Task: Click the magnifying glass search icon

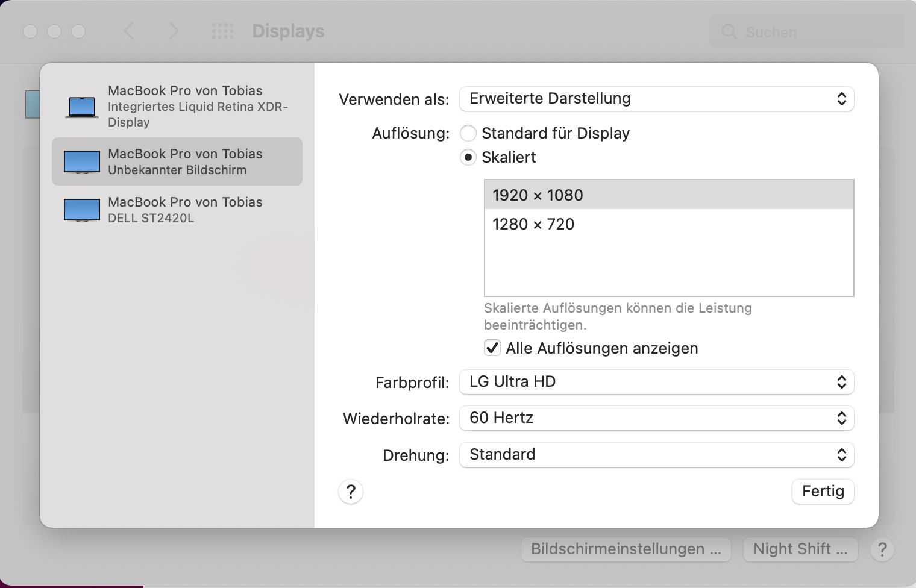Action: pos(729,32)
